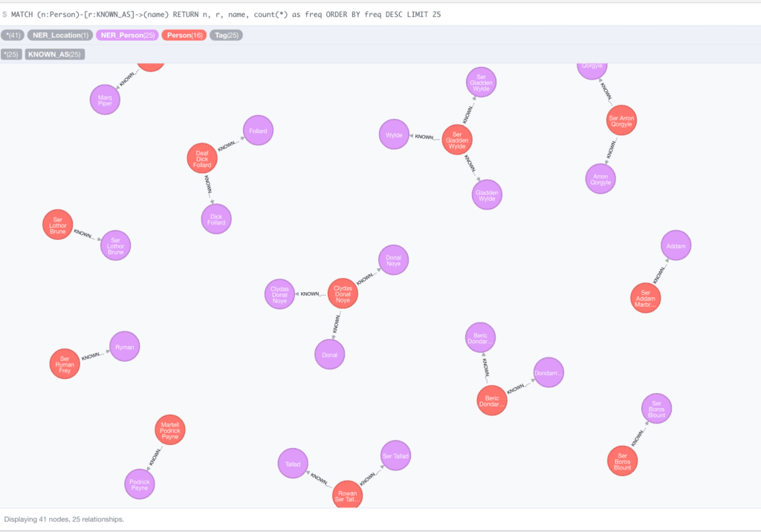This screenshot has height=532, width=761.
Task: Select the purple Wylde node
Action: (394, 135)
